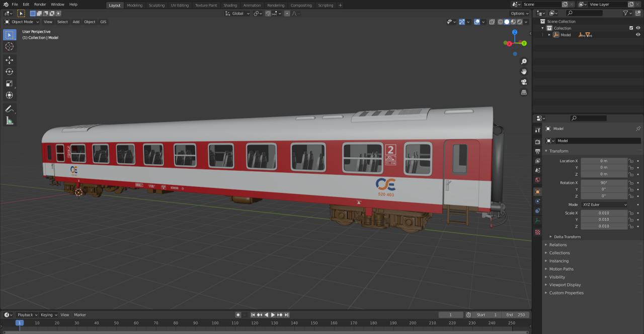This screenshot has width=644, height=334.
Task: Switch to the Sculpting workspace tab
Action: (x=156, y=5)
